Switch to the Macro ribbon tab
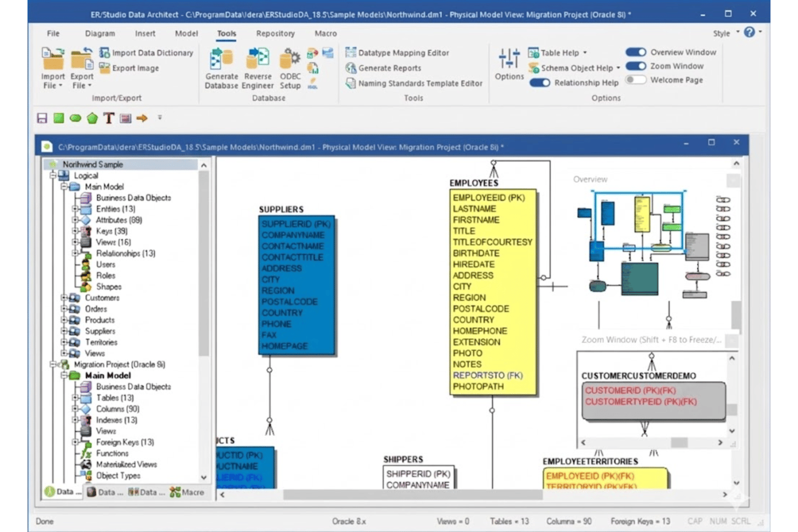 [x=326, y=33]
